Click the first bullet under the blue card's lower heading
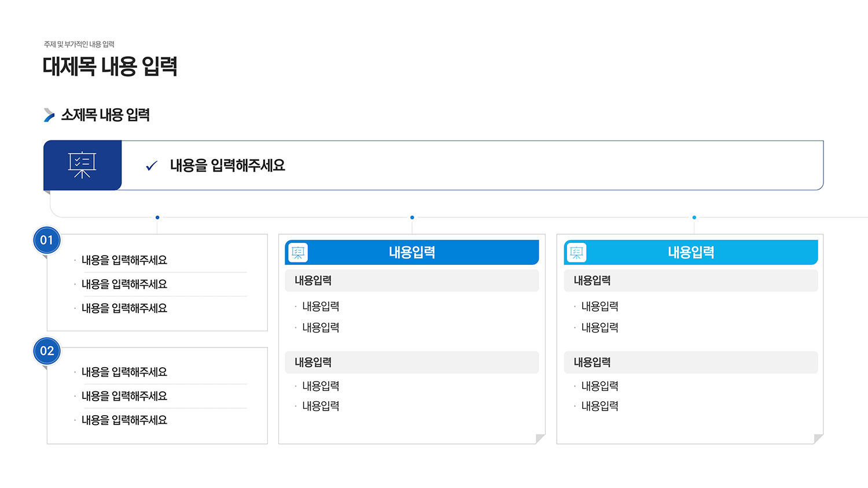 (321, 386)
